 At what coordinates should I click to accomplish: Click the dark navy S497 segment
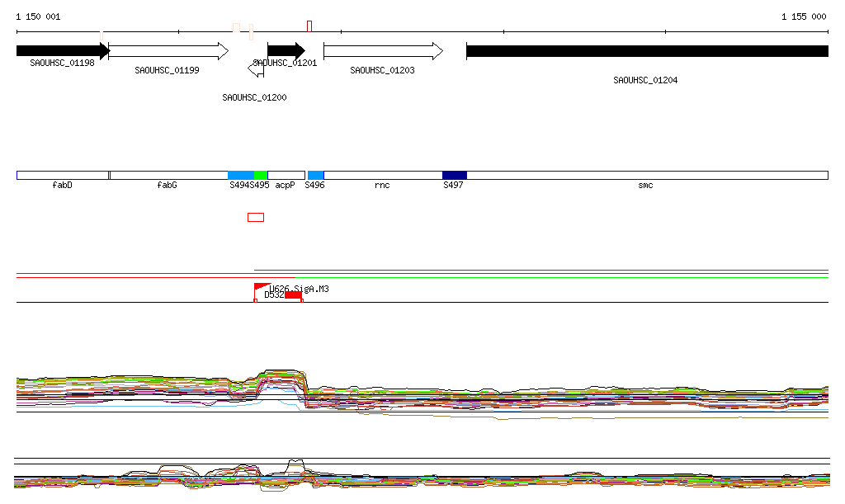(454, 175)
